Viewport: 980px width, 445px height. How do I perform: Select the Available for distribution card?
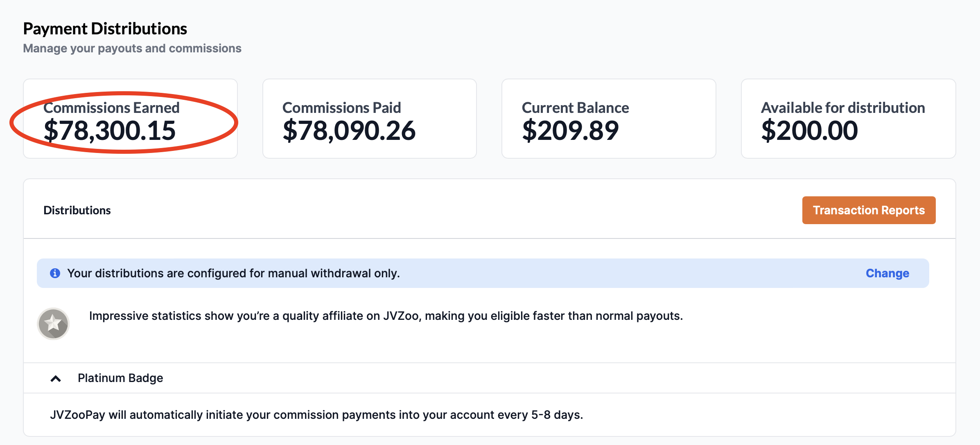[848, 119]
